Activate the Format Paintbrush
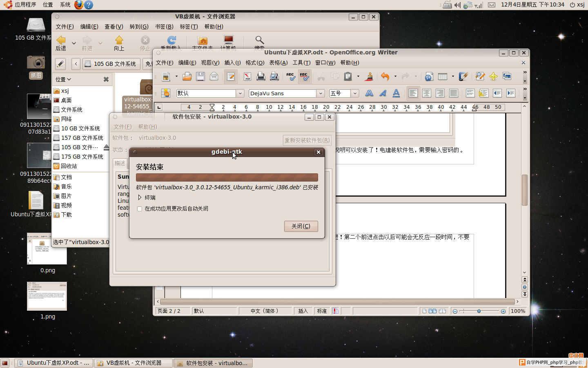The image size is (588, 368). tap(369, 76)
